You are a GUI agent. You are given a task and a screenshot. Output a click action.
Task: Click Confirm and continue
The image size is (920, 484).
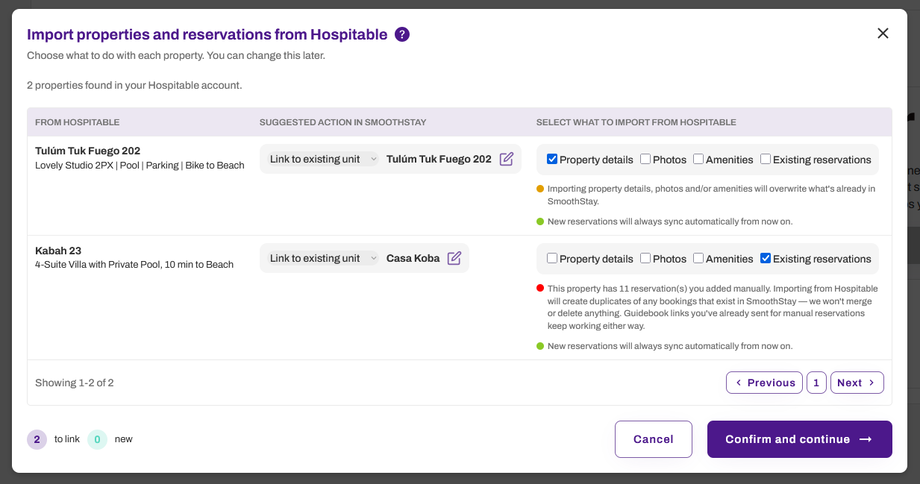799,439
